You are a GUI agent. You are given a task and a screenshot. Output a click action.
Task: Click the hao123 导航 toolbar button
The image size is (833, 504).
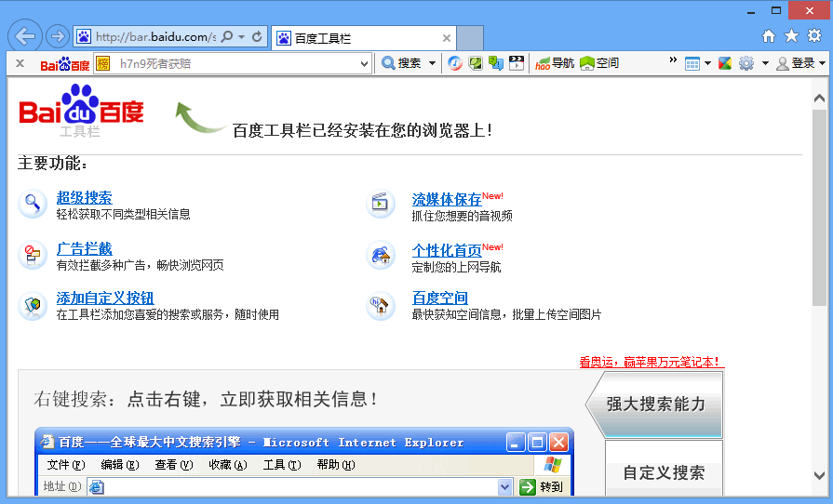(555, 63)
